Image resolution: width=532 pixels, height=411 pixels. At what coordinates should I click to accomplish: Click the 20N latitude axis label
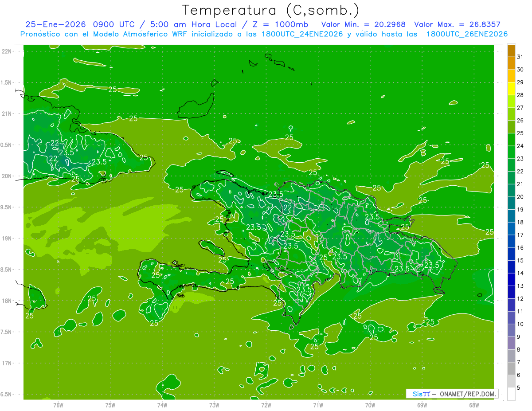point(8,176)
